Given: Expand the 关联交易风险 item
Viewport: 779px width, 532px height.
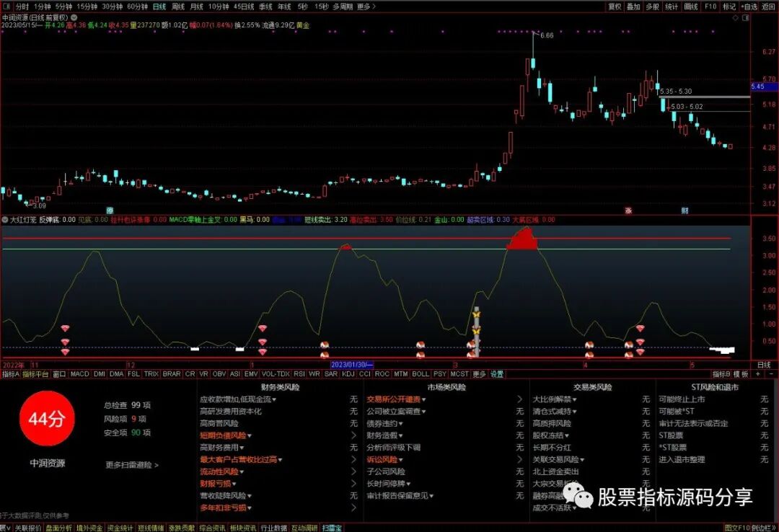Looking at the screenshot, I should click(582, 460).
